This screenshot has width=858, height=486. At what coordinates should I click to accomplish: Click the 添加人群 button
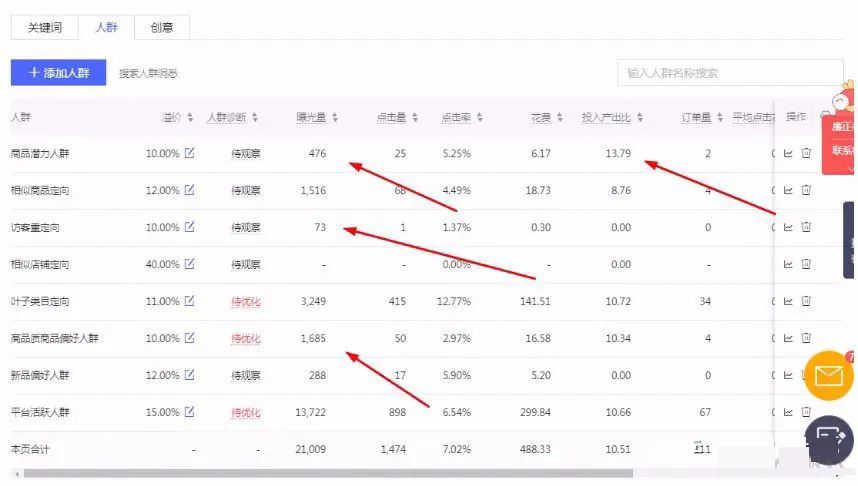click(x=59, y=73)
